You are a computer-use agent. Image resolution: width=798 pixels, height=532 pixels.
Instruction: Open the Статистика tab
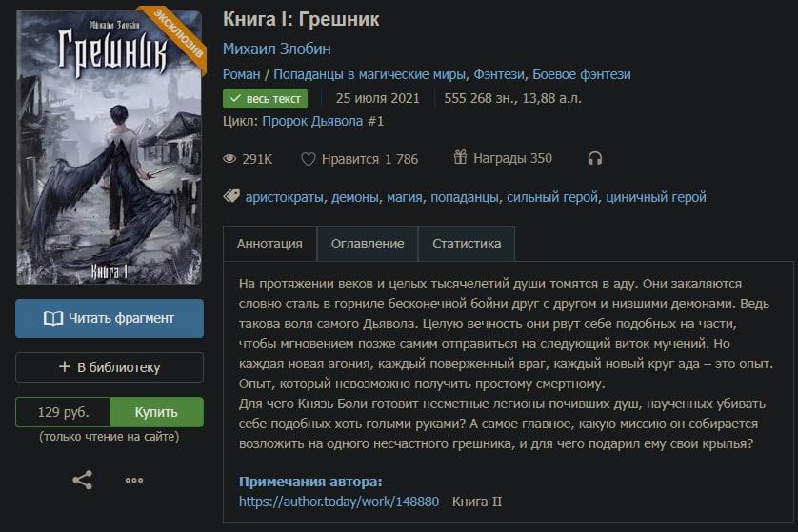coord(467,244)
